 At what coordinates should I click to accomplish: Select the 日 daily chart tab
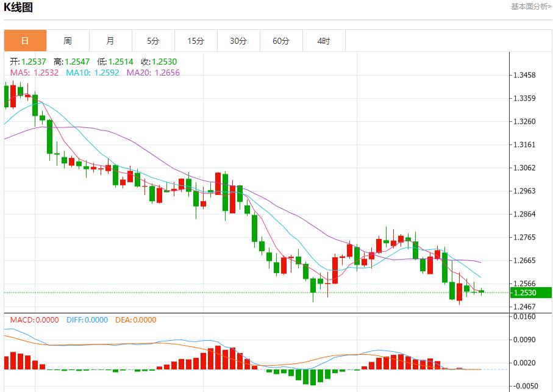click(25, 41)
